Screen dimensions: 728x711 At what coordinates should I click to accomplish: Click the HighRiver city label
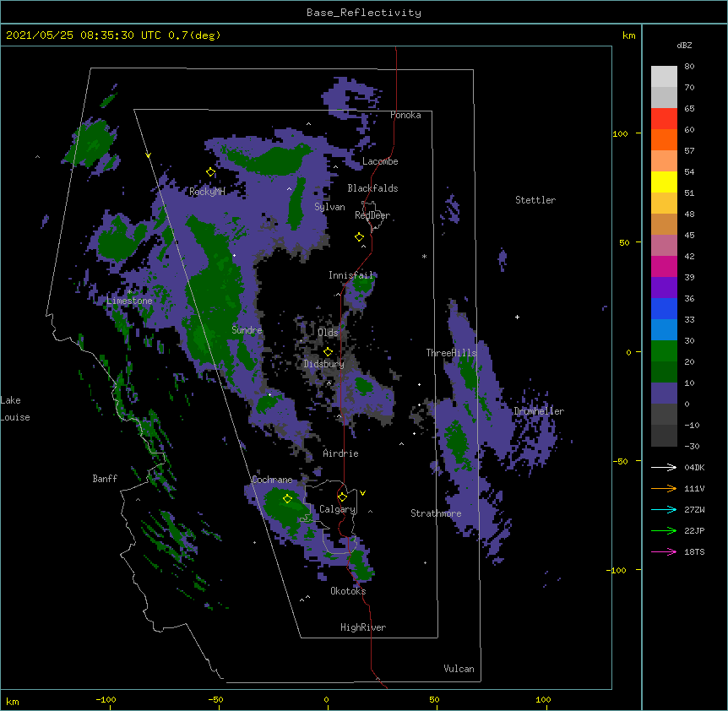[363, 627]
